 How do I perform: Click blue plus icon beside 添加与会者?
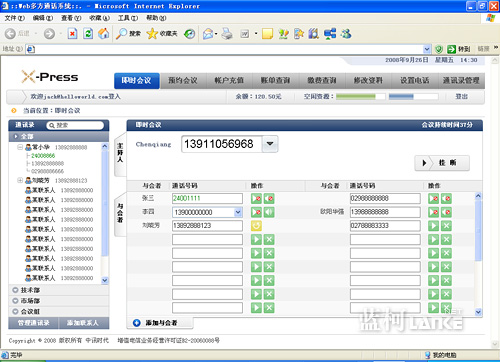(x=136, y=323)
